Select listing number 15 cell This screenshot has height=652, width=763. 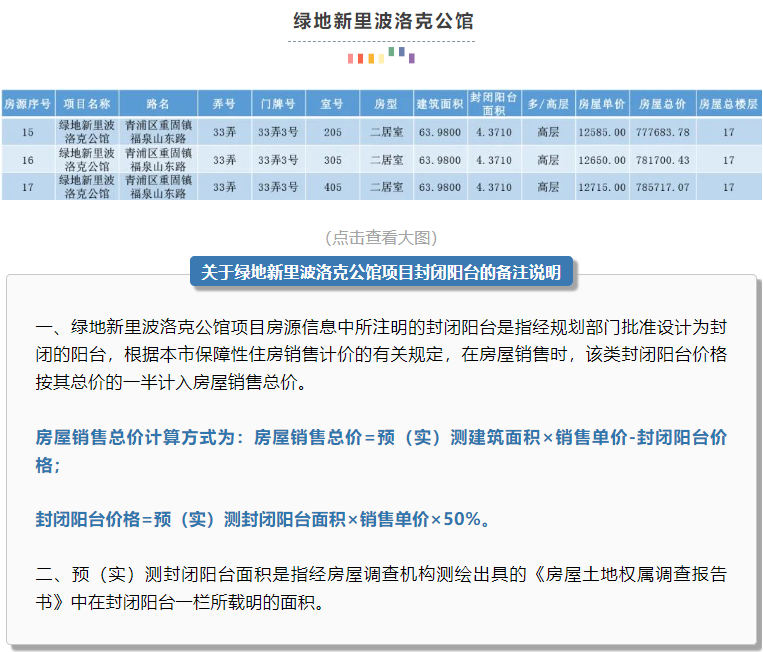[x=28, y=132]
